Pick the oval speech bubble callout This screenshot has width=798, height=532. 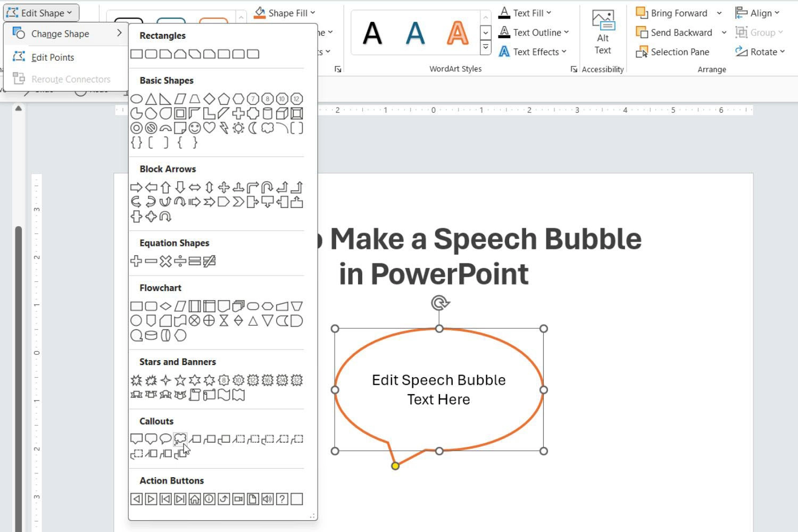pyautogui.click(x=165, y=439)
